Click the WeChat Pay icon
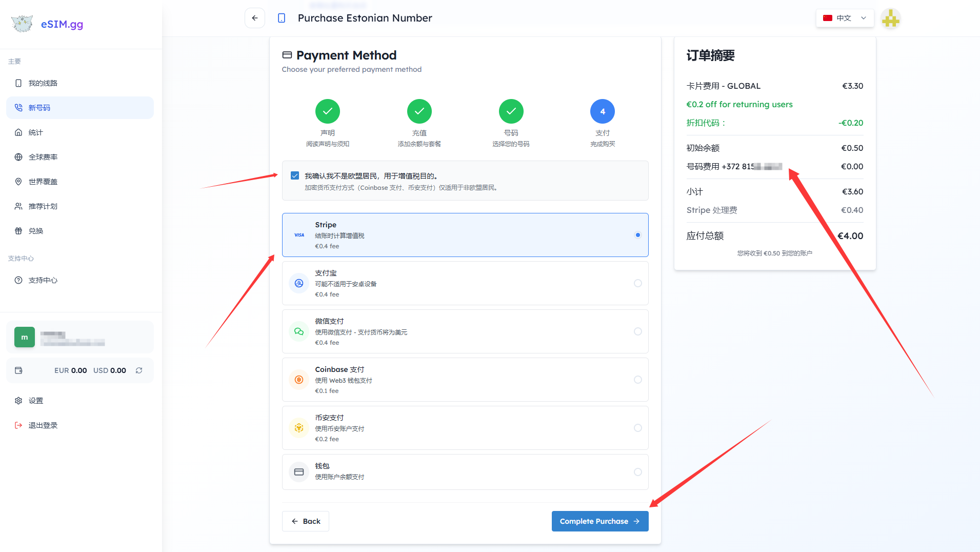Viewport: 980px width, 552px height. pyautogui.click(x=299, y=331)
